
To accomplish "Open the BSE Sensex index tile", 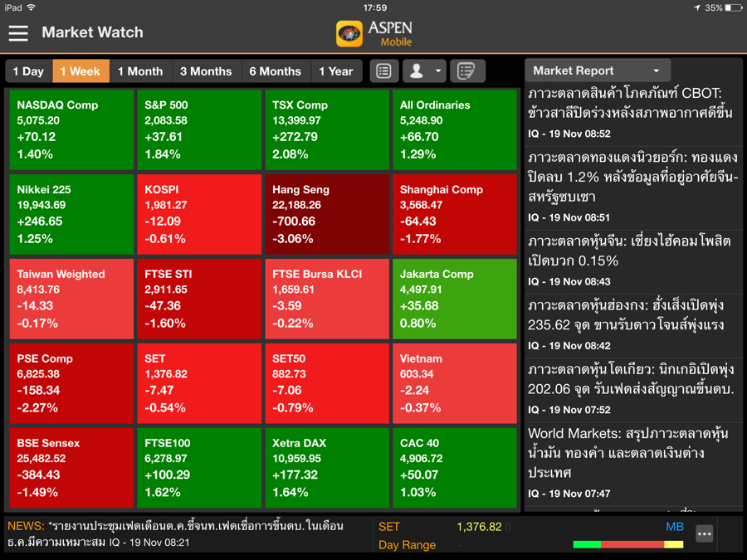I will 71,468.
